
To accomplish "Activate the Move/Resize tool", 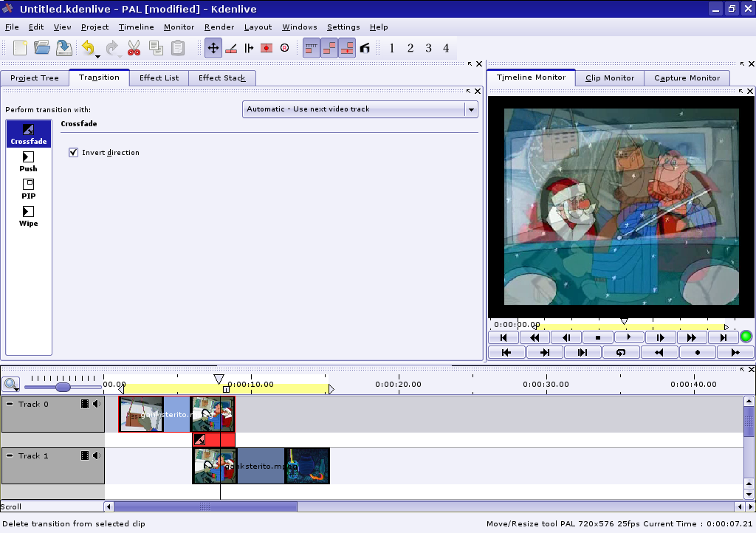I will click(213, 48).
